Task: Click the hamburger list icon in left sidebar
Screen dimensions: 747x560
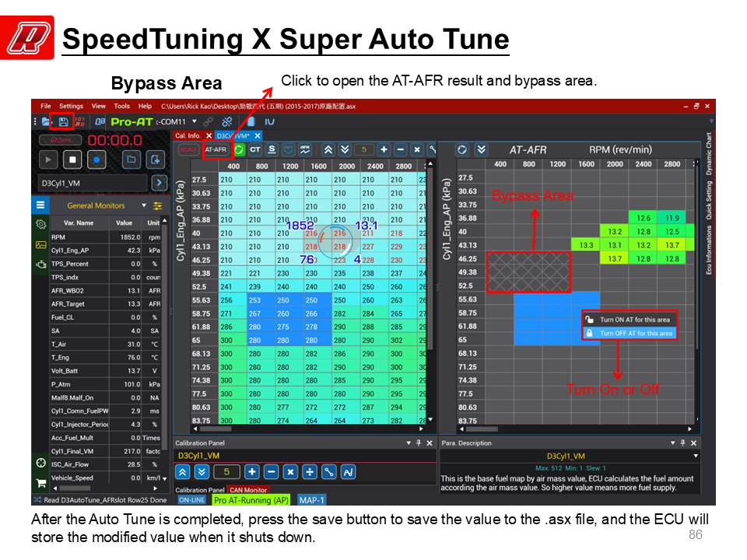Action: pyautogui.click(x=40, y=205)
